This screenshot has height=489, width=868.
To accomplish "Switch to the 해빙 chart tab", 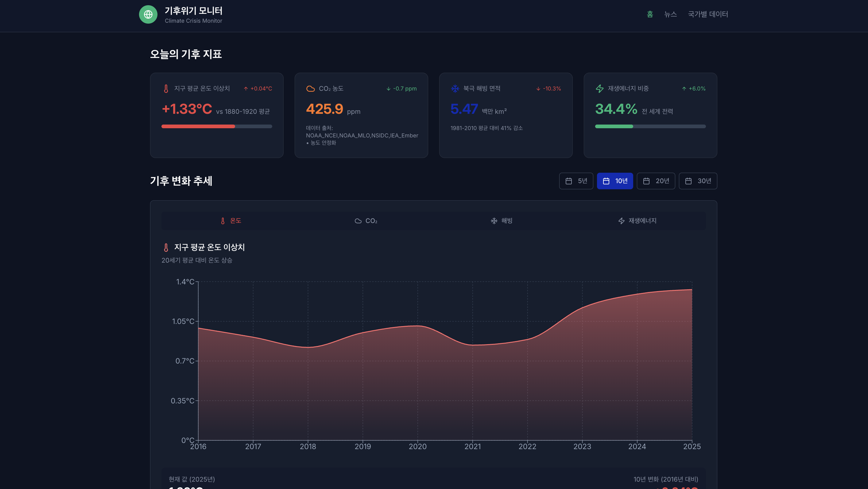I will pos(502,221).
